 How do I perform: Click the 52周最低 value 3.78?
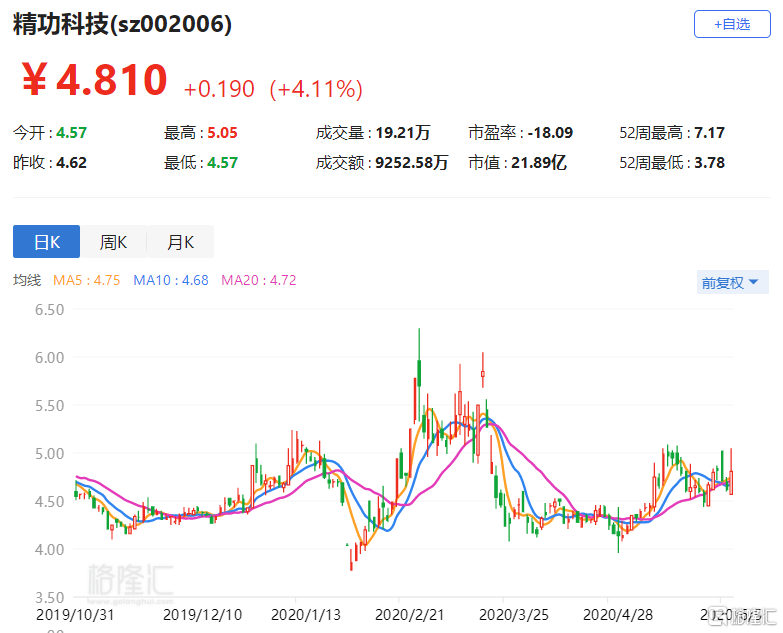(x=709, y=163)
